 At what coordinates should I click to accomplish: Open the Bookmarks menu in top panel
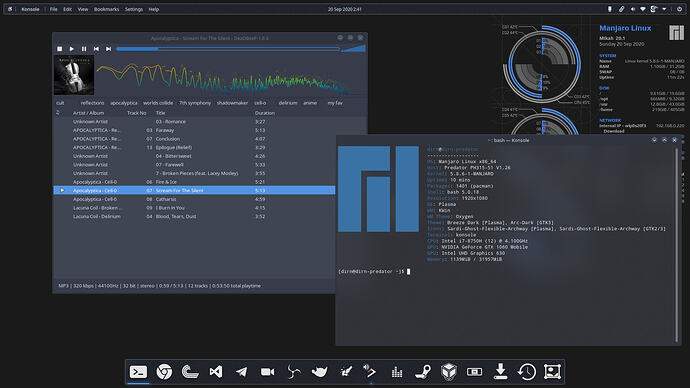point(106,9)
